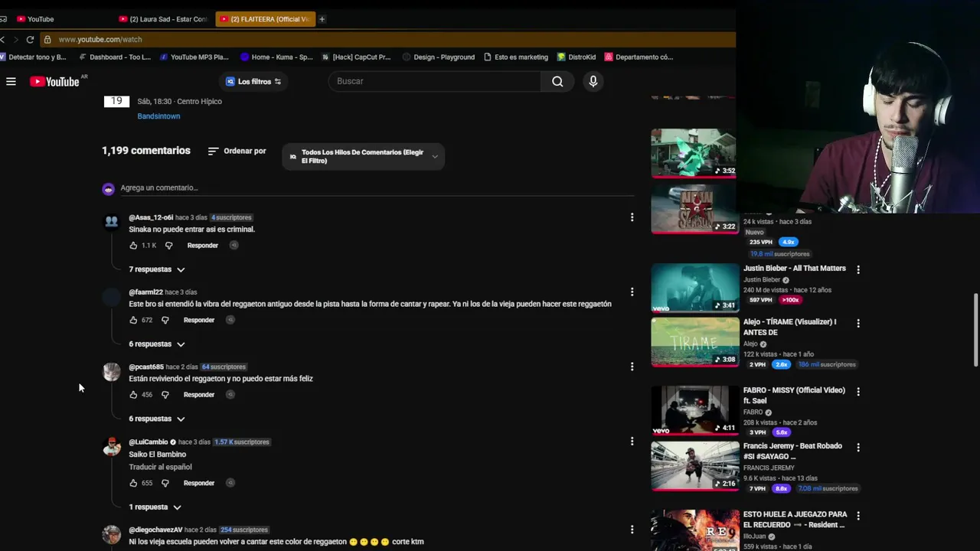Open the Justin Bieber All That Matters thumbnail
980x551 pixels.
pyautogui.click(x=694, y=288)
